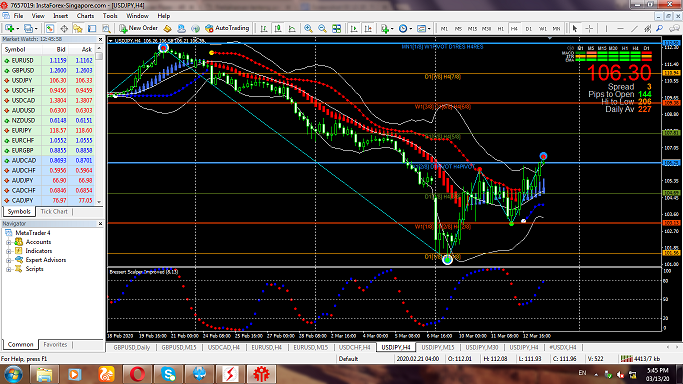
Task: Expand the Scripts tree node
Action: tap(8, 269)
